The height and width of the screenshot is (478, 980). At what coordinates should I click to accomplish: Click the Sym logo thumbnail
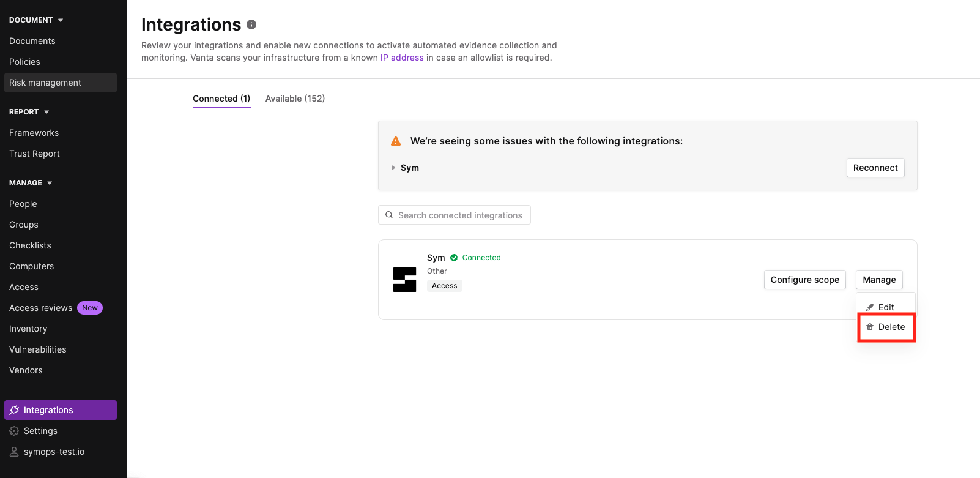(404, 280)
